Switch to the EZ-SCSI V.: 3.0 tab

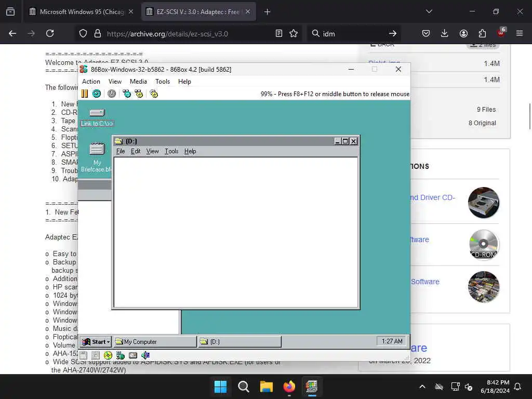click(x=198, y=12)
